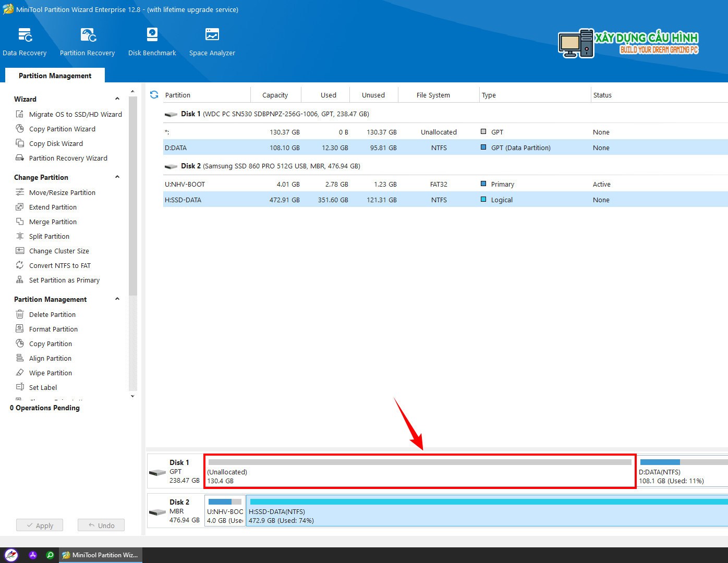Image resolution: width=728 pixels, height=563 pixels.
Task: Click the D:DATA GPT type color square
Action: pyautogui.click(x=483, y=148)
